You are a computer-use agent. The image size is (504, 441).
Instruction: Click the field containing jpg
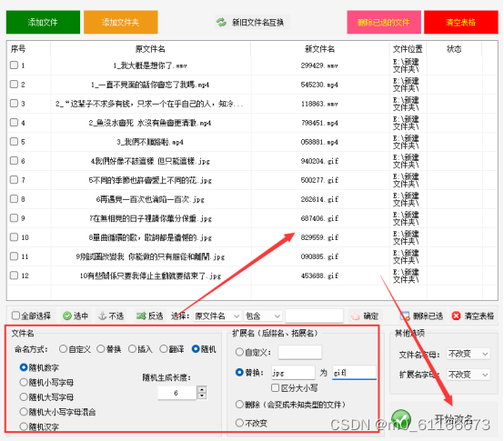coord(293,373)
